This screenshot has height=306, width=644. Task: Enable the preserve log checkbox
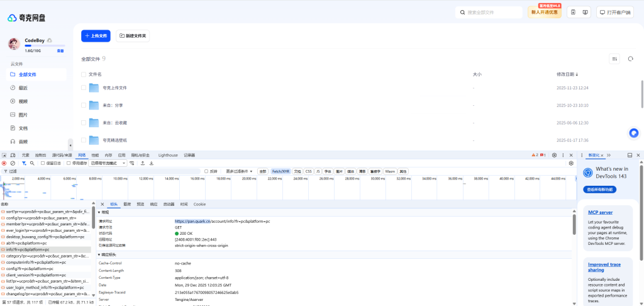[43, 163]
